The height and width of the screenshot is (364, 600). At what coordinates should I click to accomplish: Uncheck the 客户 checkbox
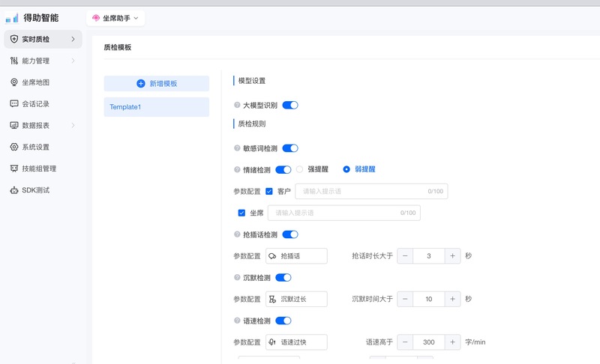269,191
